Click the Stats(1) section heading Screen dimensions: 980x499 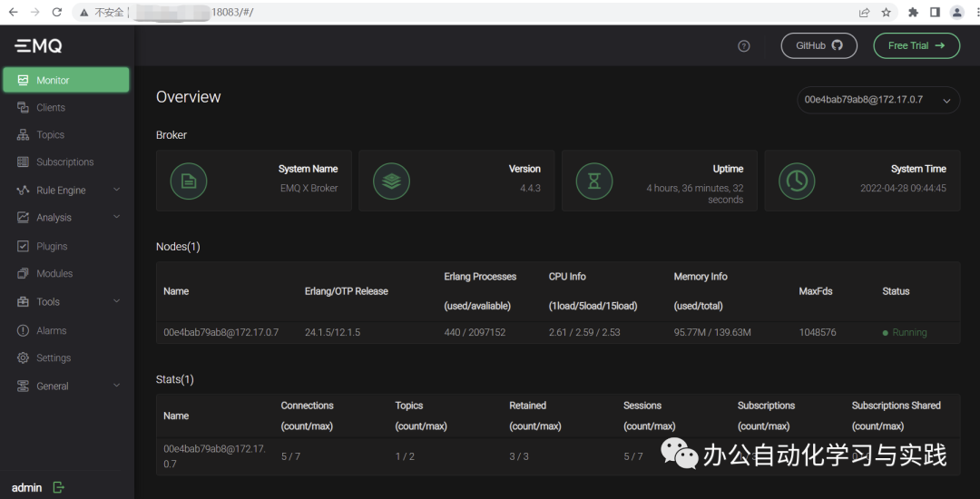175,379
